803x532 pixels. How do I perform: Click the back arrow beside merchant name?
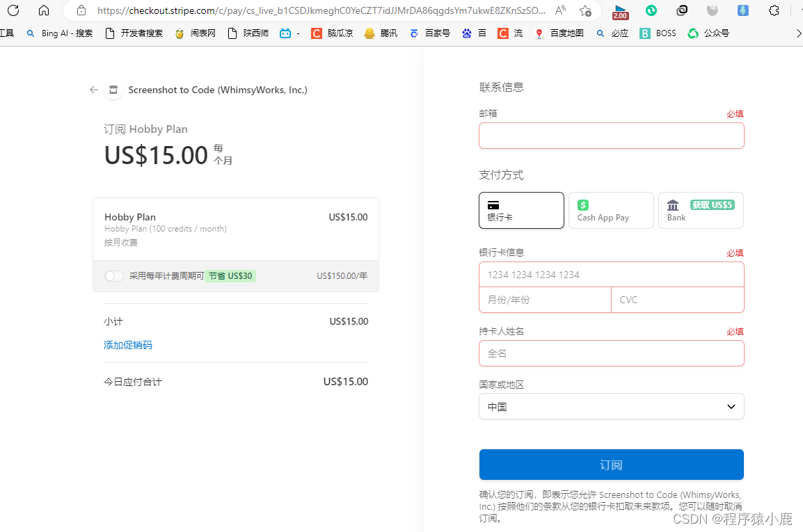94,90
